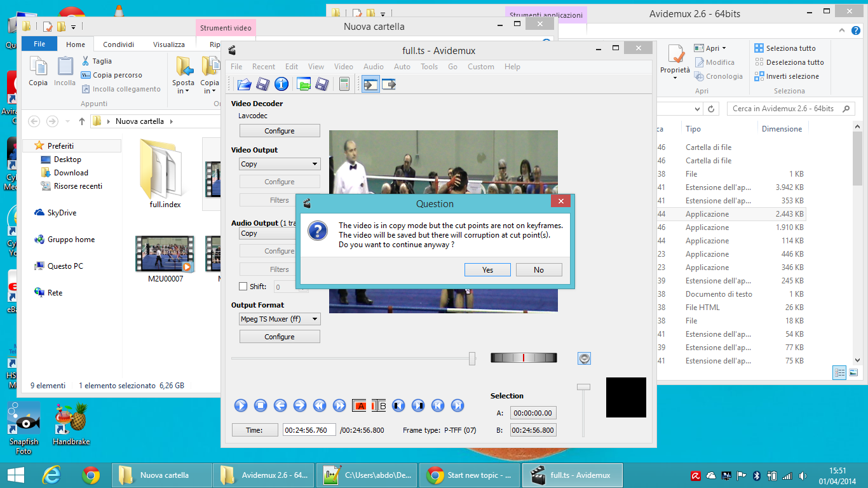Open Internet Explorer from the taskbar
This screenshot has height=488, width=868.
(x=51, y=475)
